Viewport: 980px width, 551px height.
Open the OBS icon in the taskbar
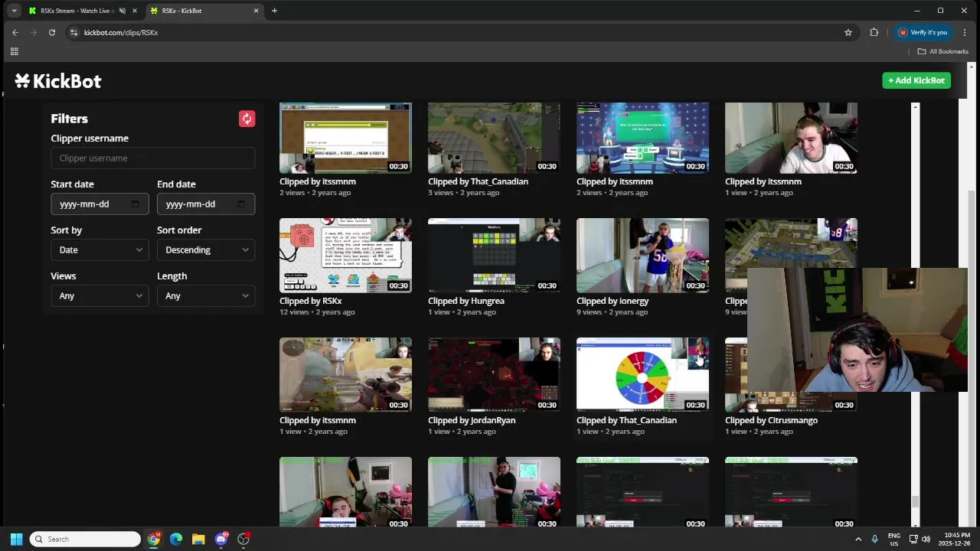click(x=243, y=539)
